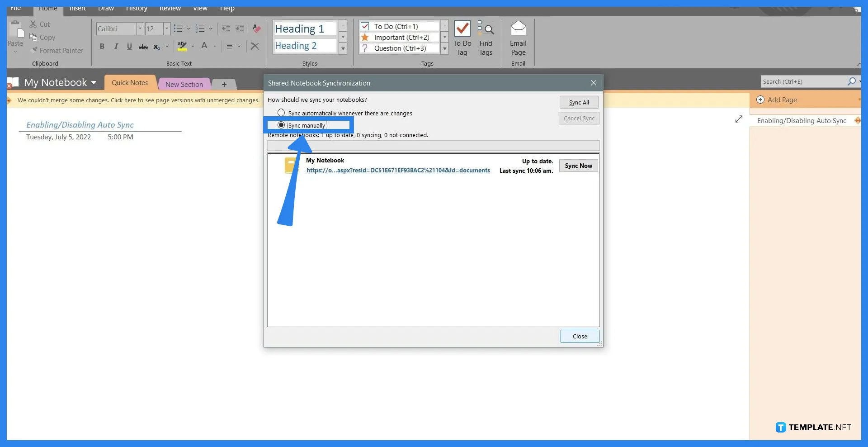Open the Quick Notes section

(130, 82)
